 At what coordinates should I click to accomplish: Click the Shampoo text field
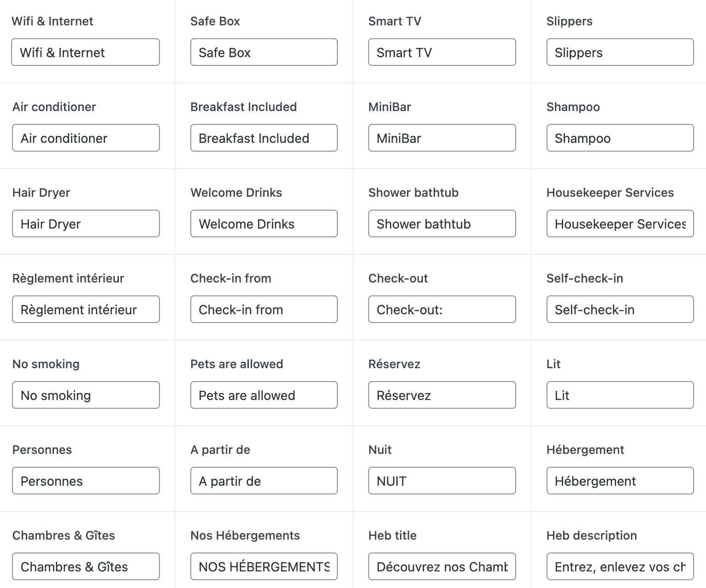[x=620, y=138]
